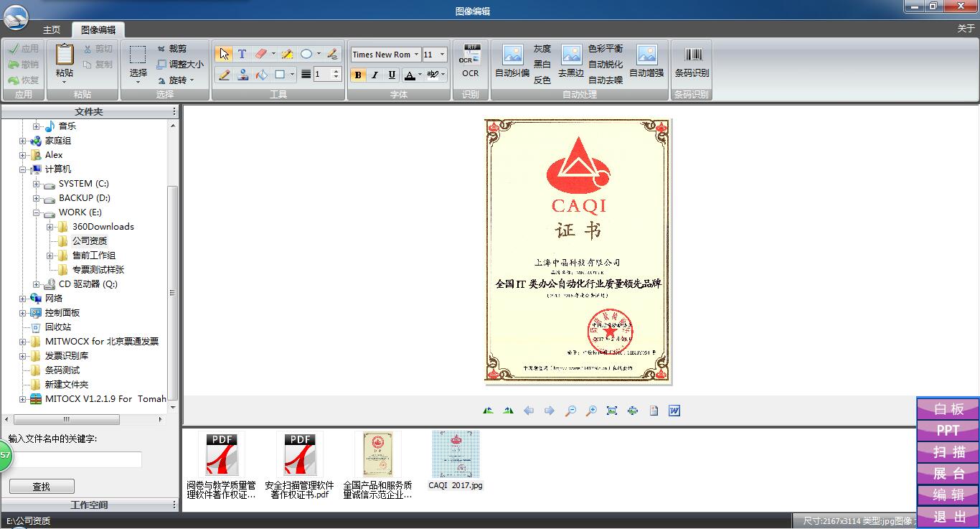The image size is (980, 529).
Task: Zoom in with magnifier plus
Action: (591, 411)
